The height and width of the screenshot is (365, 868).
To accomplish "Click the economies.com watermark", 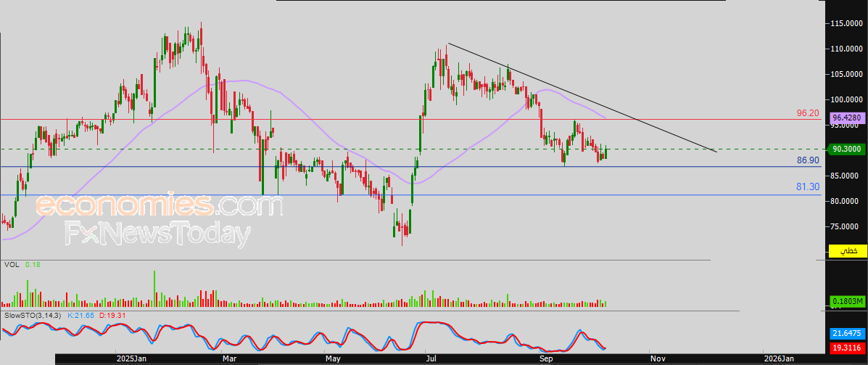I will pyautogui.click(x=158, y=206).
